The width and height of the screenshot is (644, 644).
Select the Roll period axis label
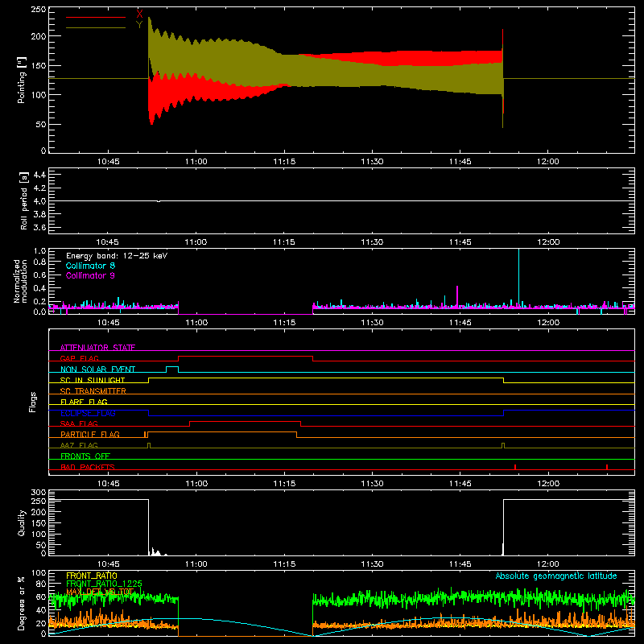(x=24, y=201)
